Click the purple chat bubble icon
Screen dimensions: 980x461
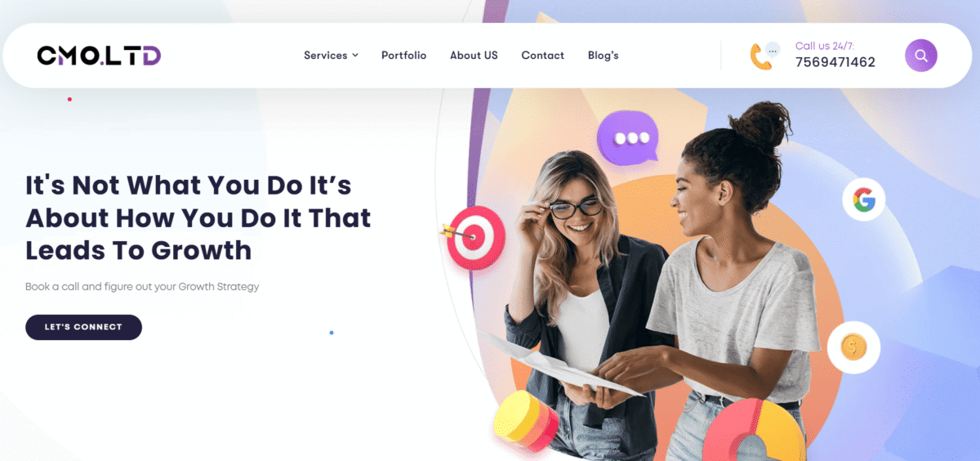tap(627, 138)
